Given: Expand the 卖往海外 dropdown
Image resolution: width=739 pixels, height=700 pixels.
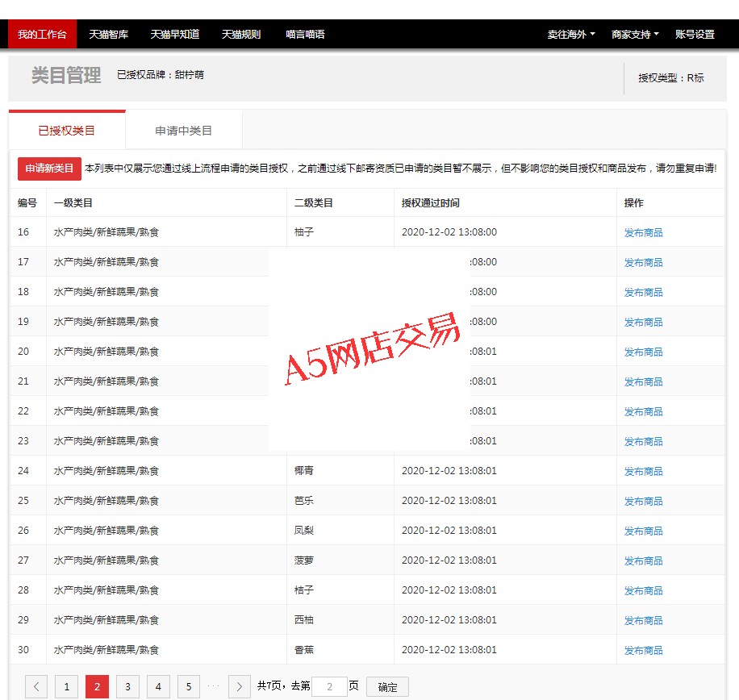Looking at the screenshot, I should click(570, 35).
